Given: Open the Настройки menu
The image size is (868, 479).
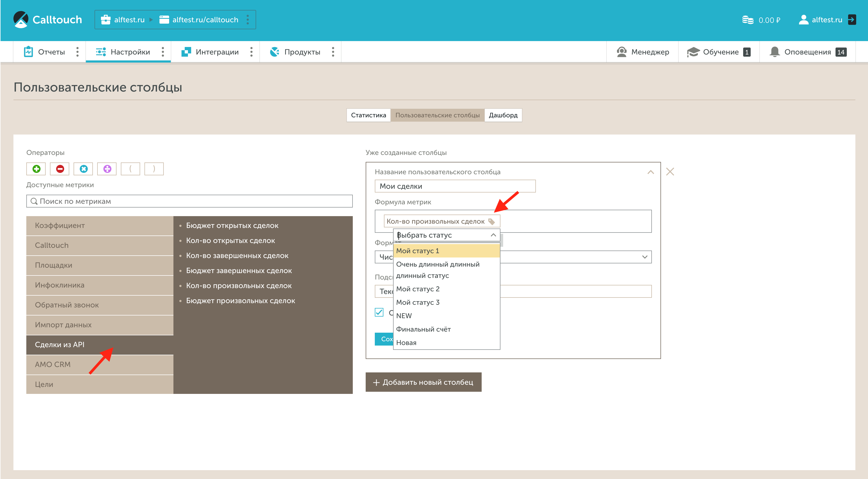Looking at the screenshot, I should click(x=130, y=52).
